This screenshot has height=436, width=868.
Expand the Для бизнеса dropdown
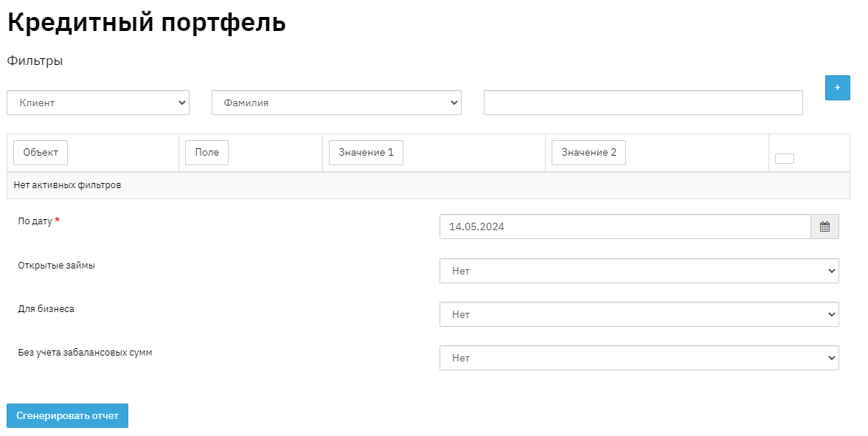pos(639,314)
